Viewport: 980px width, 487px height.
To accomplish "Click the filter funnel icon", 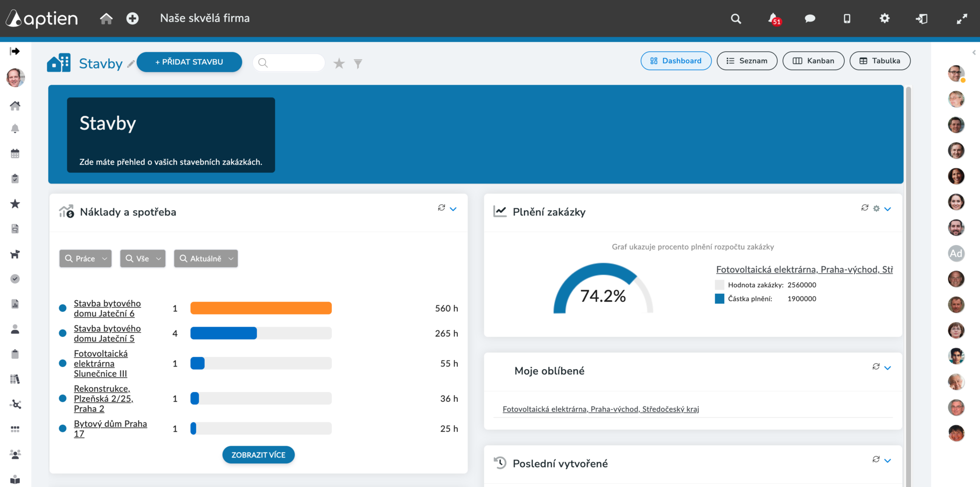I will 358,63.
